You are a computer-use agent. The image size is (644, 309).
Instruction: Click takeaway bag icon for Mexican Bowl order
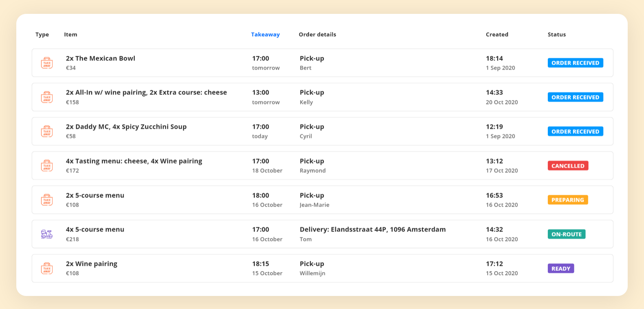click(47, 63)
